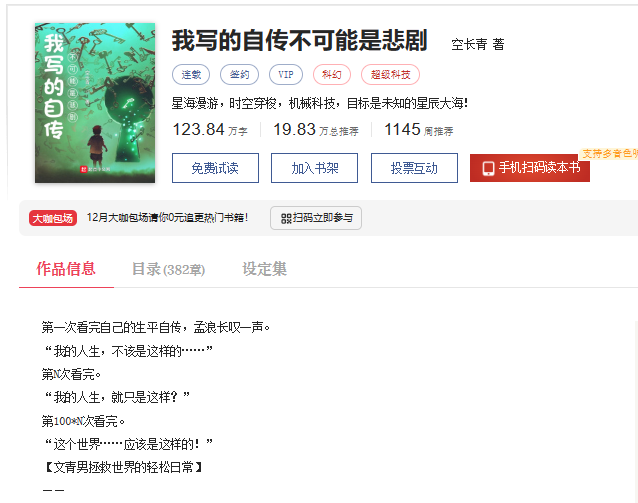Click the QR code icon in 扫码立即参与
This screenshot has width=638, height=503.
pos(286,219)
